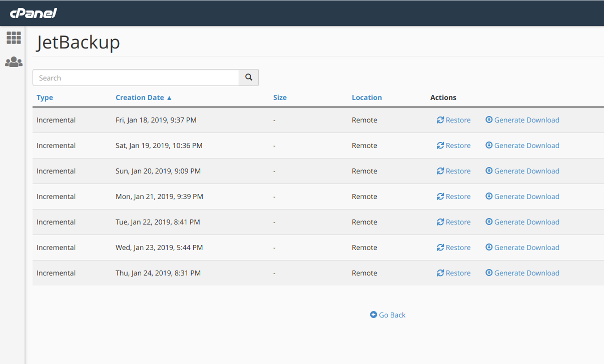Select the date 'Mon, Jan 21, 2019, 9:39 PM'
This screenshot has width=604, height=364.
click(x=159, y=196)
